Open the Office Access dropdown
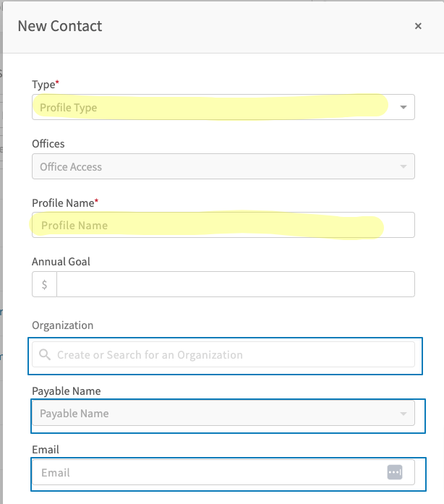Screen dimensions: 444x504 (223, 166)
